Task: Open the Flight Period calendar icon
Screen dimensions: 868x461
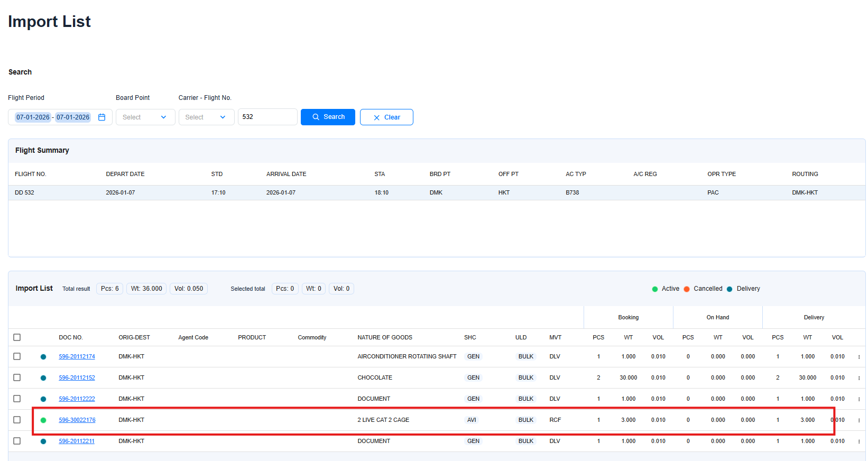Action: tap(102, 117)
